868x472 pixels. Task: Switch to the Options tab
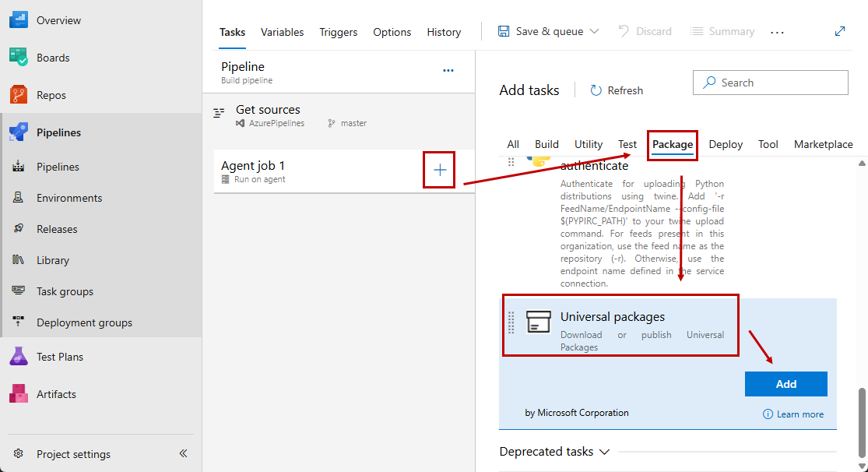(392, 32)
